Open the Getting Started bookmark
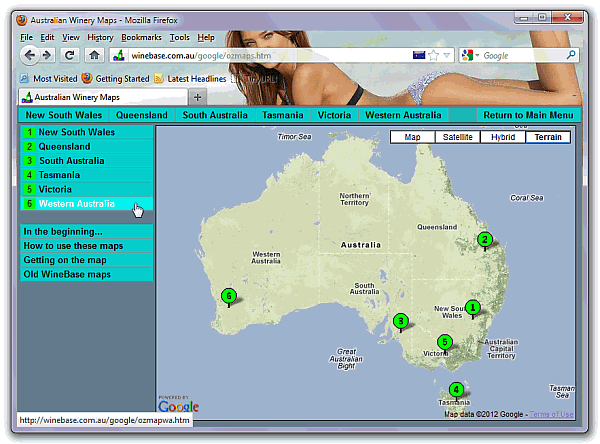This screenshot has height=444, width=600. [x=116, y=78]
